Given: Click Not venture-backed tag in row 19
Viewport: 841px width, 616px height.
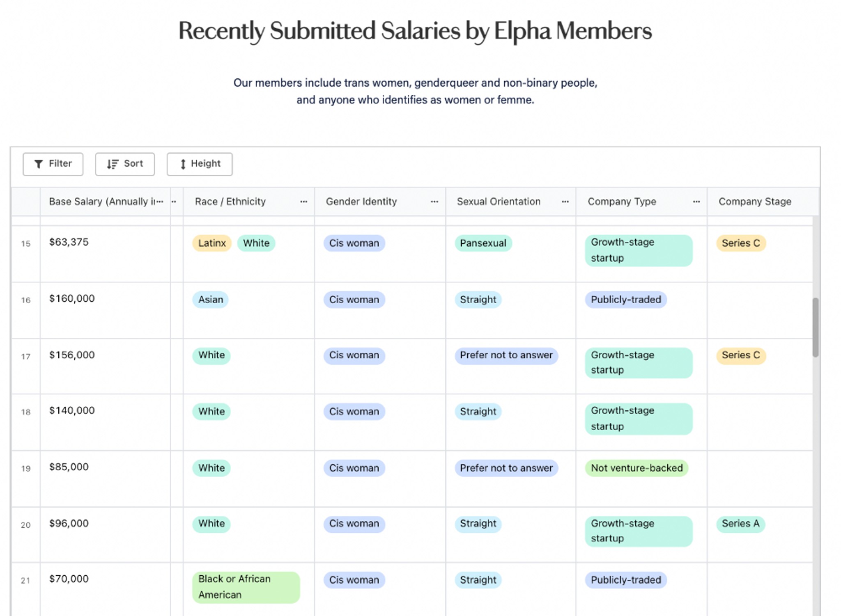Looking at the screenshot, I should pos(636,468).
